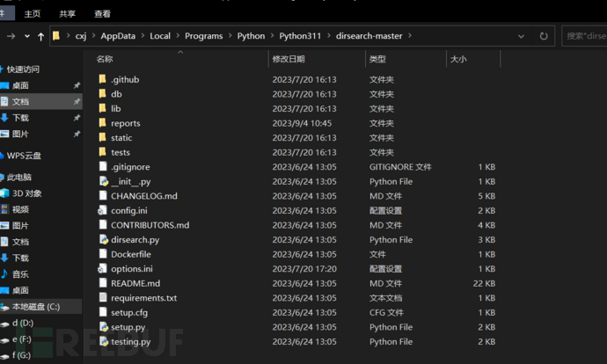This screenshot has width=607, height=364.
Task: Open the d (D:) drive in sidebar
Action: (23, 323)
